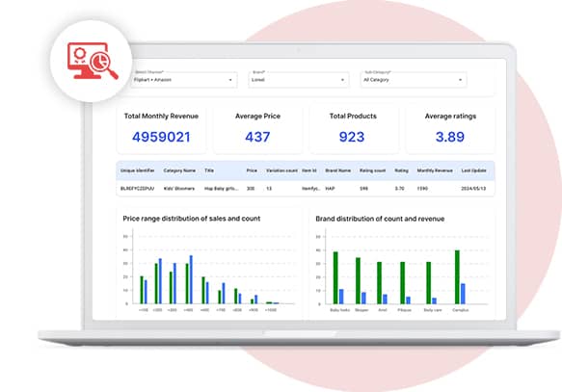Screen dimensions: 562x392
Task: Click the Baby forks green bar in Brand chart
Action: point(335,277)
